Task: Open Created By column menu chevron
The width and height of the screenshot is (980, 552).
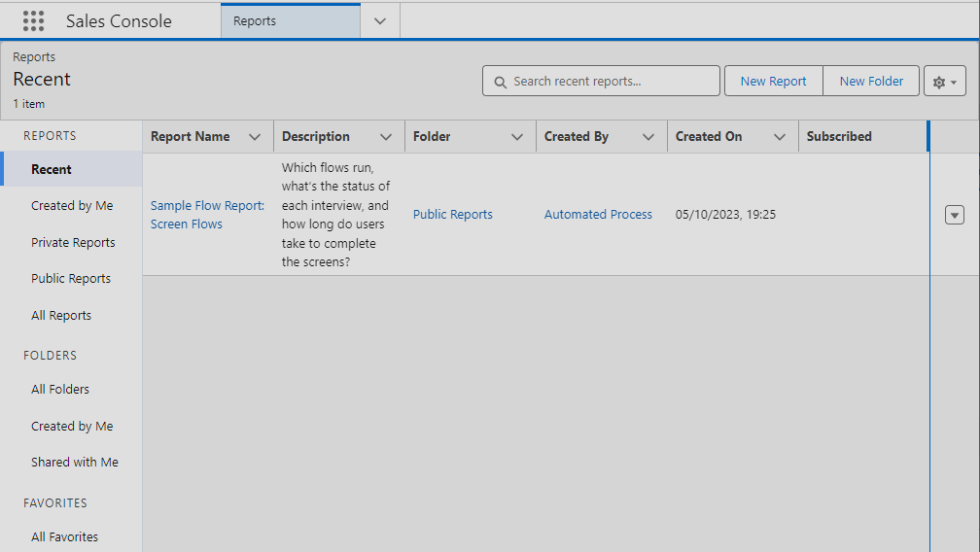Action: click(x=648, y=137)
